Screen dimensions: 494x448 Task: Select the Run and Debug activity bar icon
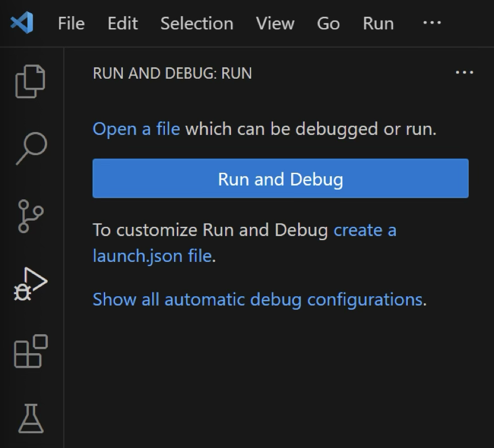[28, 281]
